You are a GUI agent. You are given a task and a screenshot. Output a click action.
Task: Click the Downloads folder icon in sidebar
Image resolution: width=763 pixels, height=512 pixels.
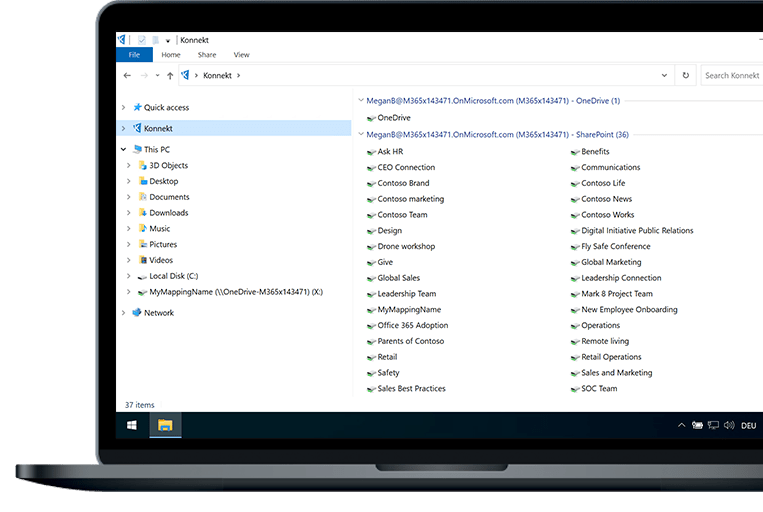143,213
